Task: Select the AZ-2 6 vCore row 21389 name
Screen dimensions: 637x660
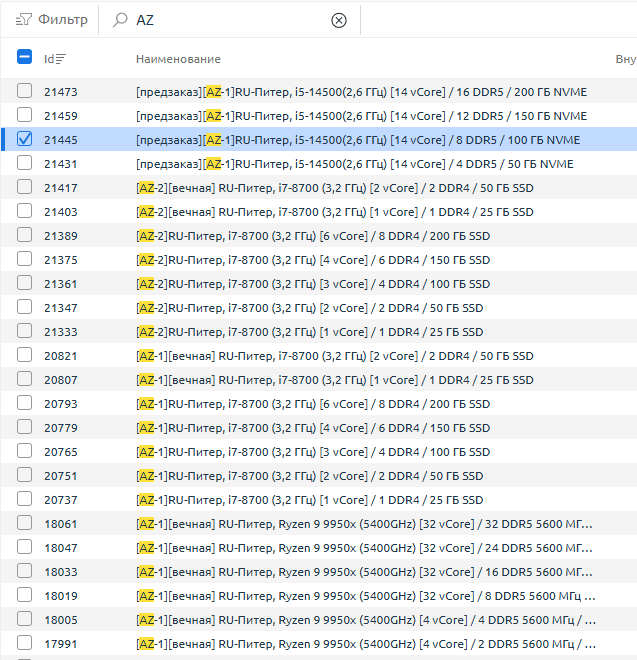Action: [x=312, y=235]
